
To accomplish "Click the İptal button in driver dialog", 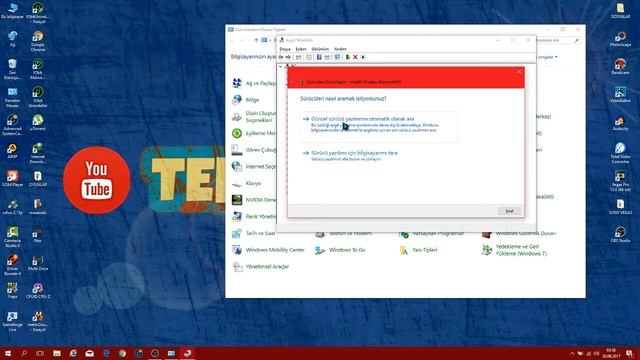I will pos(509,211).
